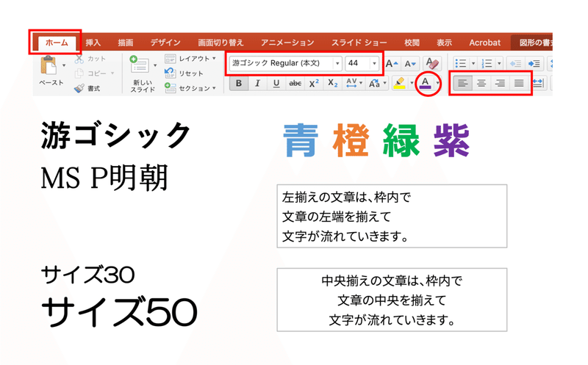Open the 図形の書式 tab
588x365 pixels.
532,43
